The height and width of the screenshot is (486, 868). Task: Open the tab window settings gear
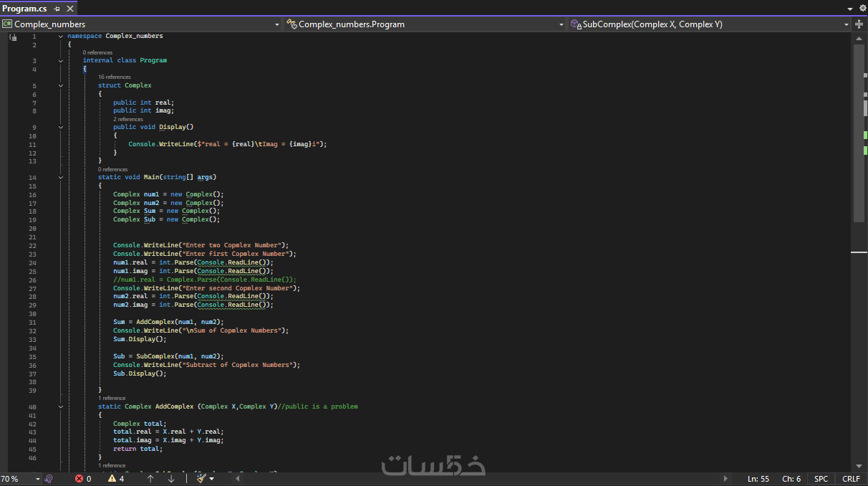[x=862, y=8]
